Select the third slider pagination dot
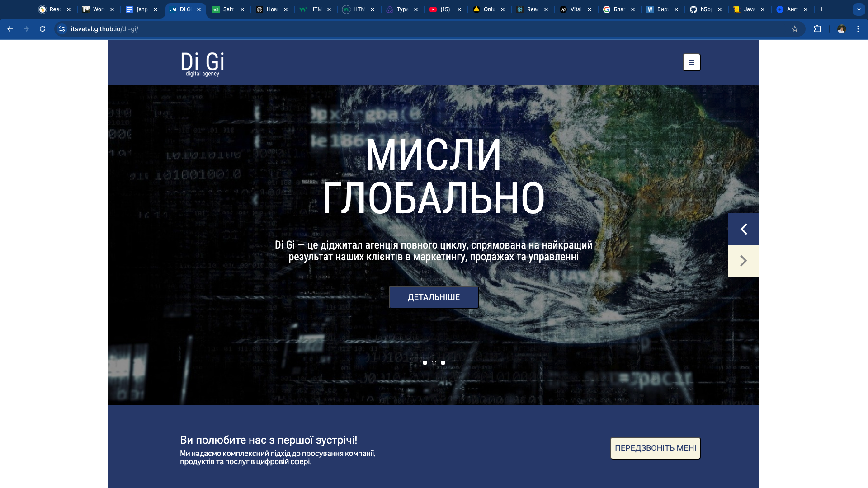868x488 pixels. [443, 363]
